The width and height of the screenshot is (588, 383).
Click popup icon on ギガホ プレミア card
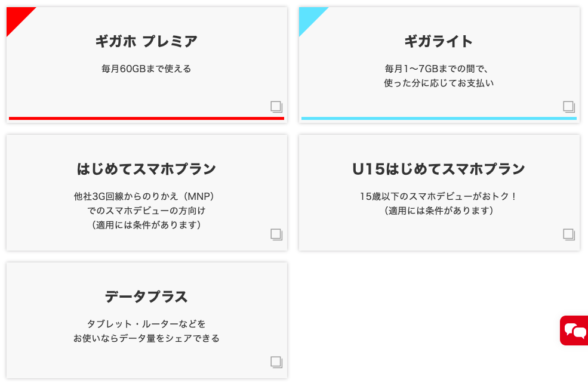(x=276, y=107)
